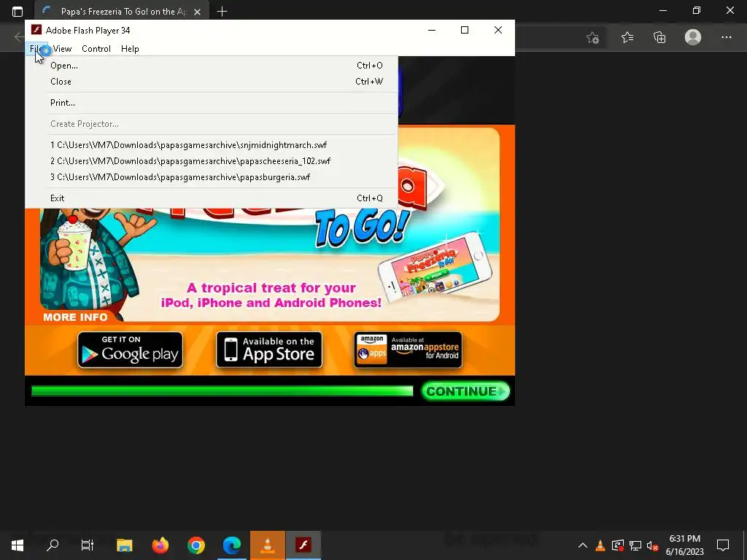
Task: Open the View menu
Action: coord(62,49)
